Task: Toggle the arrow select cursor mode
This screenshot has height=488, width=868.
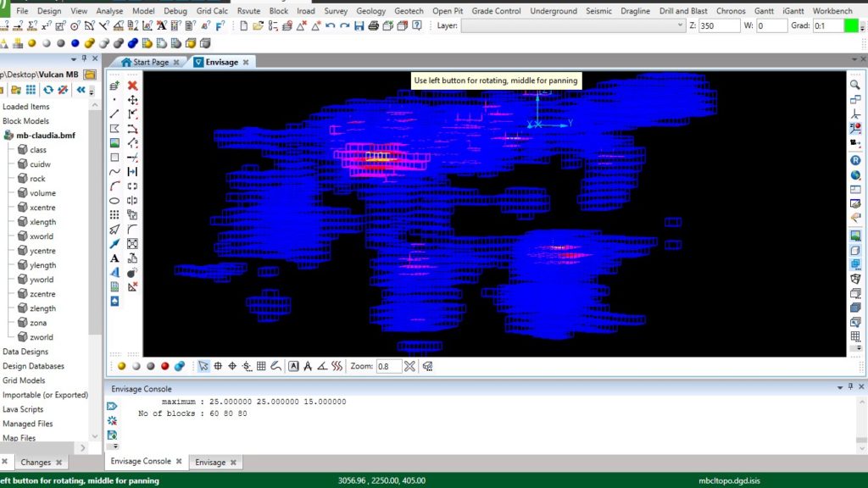Action: tap(203, 366)
